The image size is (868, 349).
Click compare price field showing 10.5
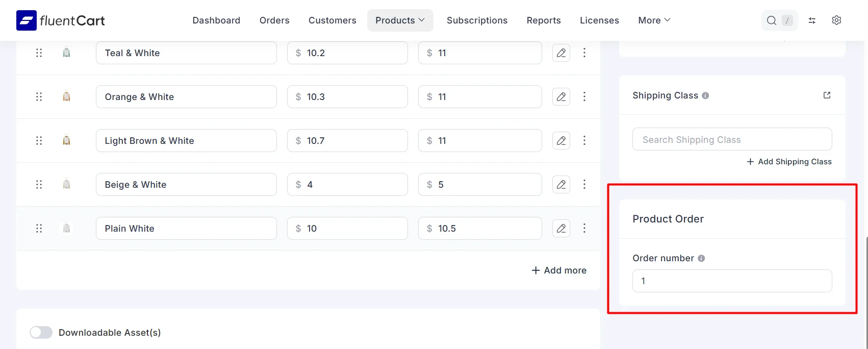[x=480, y=229]
